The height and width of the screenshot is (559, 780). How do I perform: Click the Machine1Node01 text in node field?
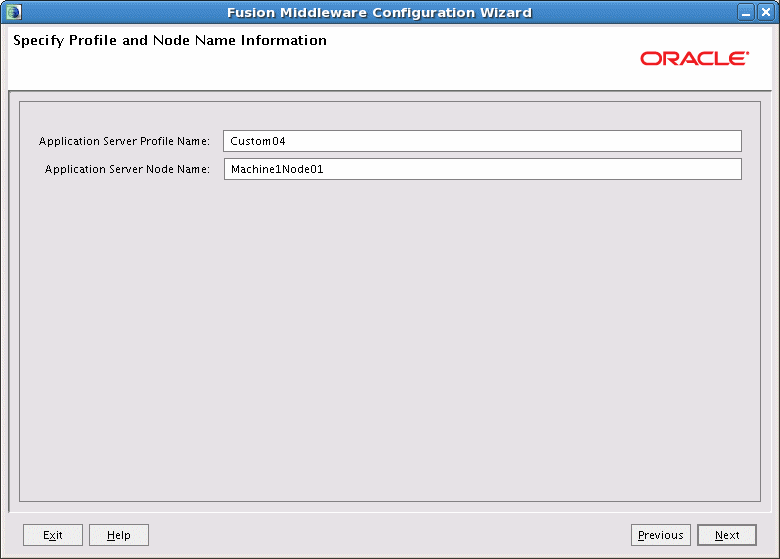277,169
